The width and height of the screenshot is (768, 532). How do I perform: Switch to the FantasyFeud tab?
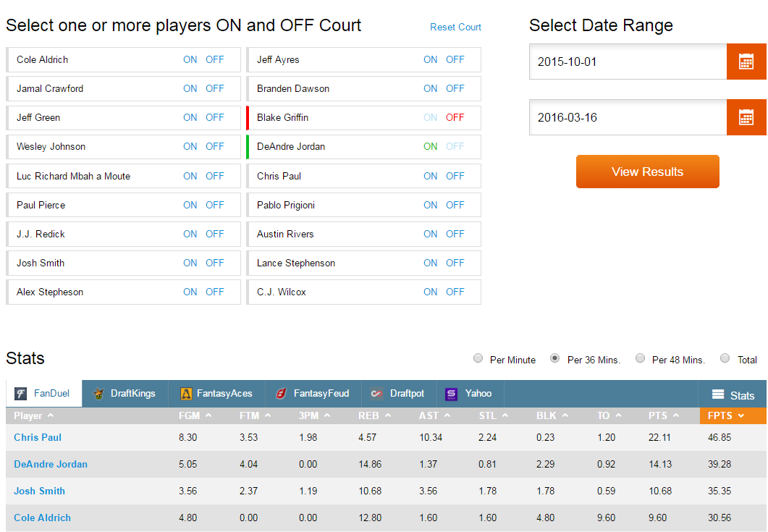(313, 393)
